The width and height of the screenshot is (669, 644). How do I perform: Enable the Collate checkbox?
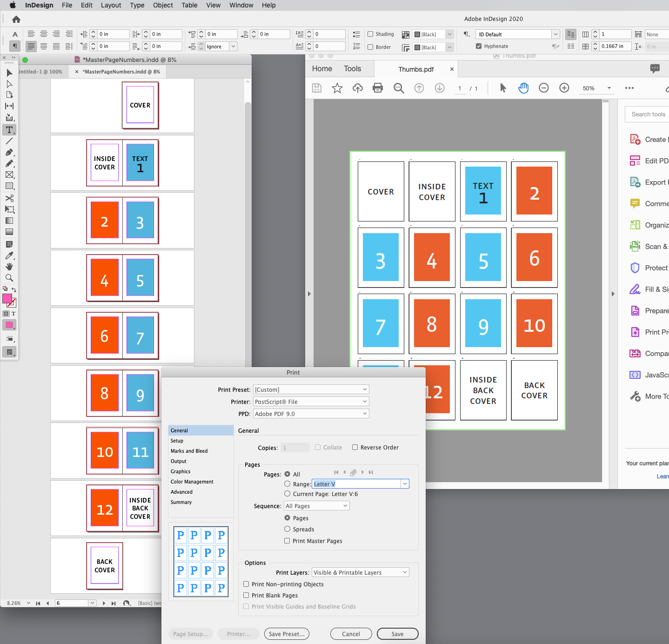tap(318, 447)
